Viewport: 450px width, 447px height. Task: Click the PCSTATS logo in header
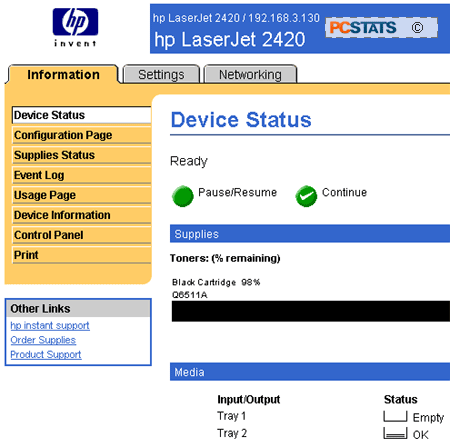coord(381,28)
